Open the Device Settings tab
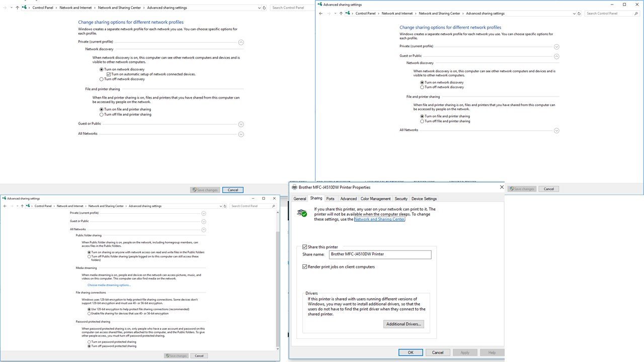 [x=424, y=199]
